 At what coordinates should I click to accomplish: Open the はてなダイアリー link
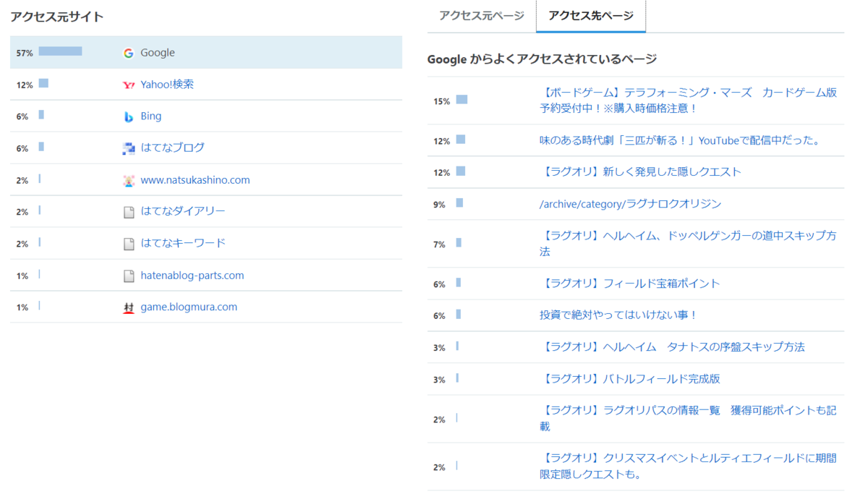point(183,212)
